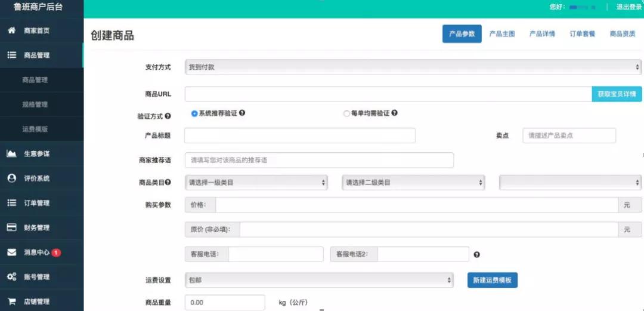This screenshot has width=644, height=311.
Task: Click the list icon beside 订单管理
Action: pyautogui.click(x=11, y=203)
